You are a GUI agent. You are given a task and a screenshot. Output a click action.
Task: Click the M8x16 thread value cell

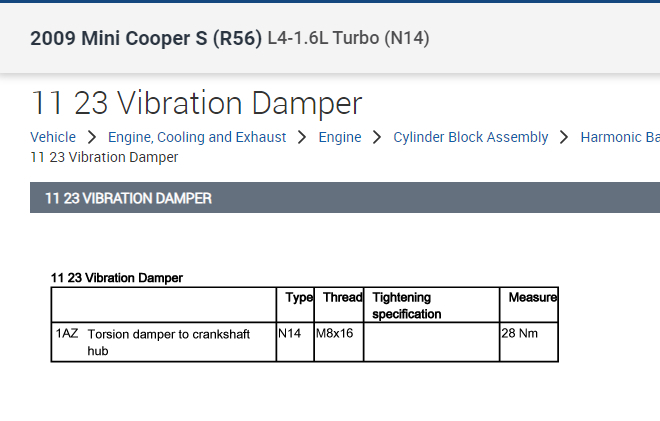coord(335,333)
